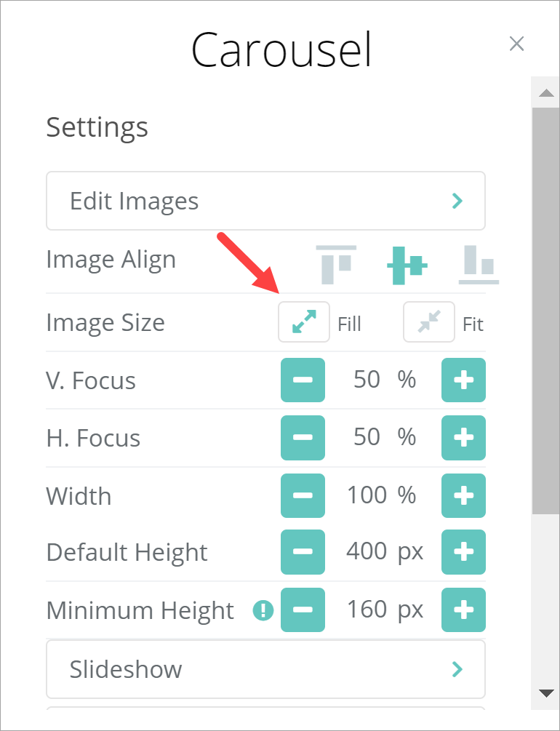Set image size to Fit
Viewport: 560px width, 731px height.
pos(429,322)
